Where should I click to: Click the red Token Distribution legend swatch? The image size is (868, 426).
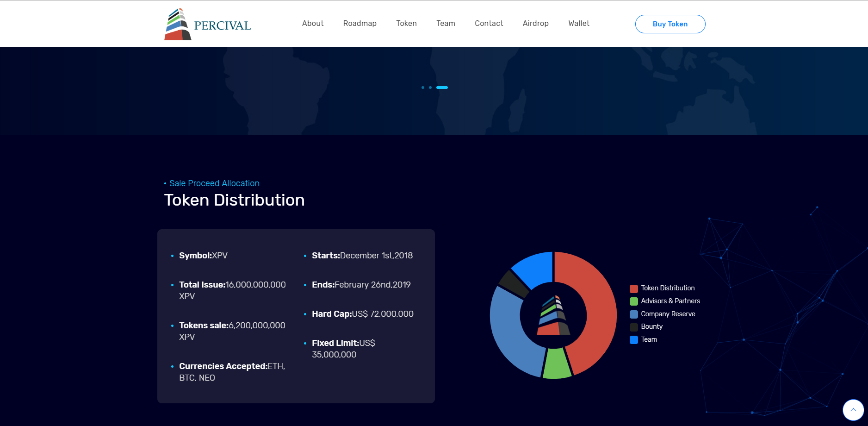coord(634,288)
